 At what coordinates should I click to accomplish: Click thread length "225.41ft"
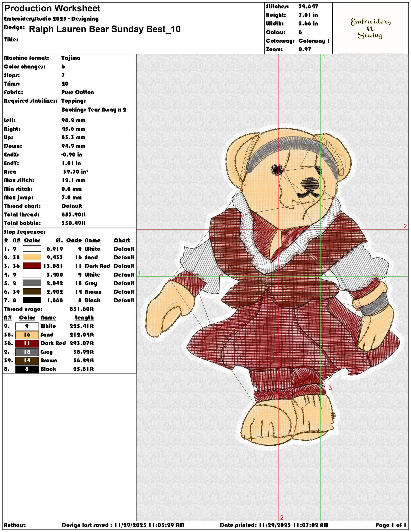pos(82,326)
